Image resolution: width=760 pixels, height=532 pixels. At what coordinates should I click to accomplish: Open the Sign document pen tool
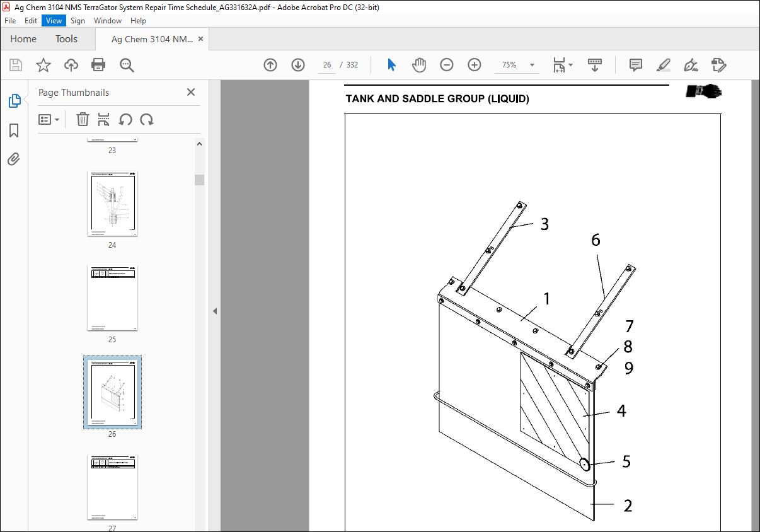tap(691, 65)
